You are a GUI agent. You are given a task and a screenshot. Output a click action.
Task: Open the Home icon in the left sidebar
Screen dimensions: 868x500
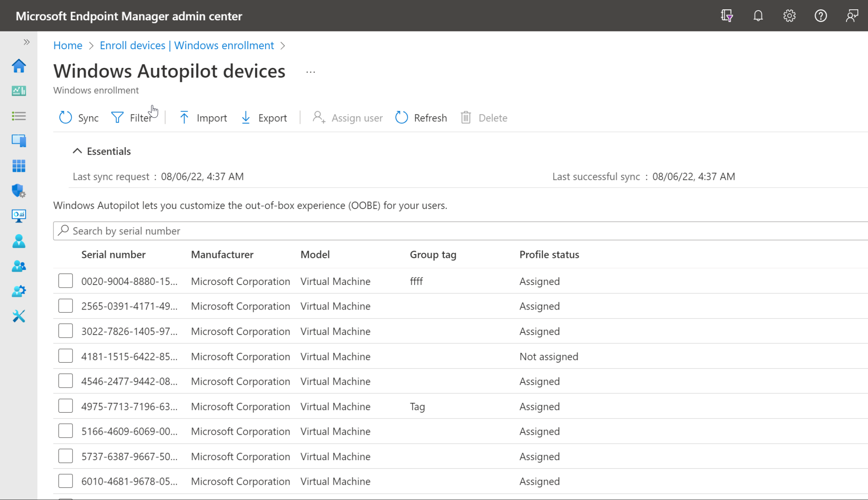click(x=19, y=66)
